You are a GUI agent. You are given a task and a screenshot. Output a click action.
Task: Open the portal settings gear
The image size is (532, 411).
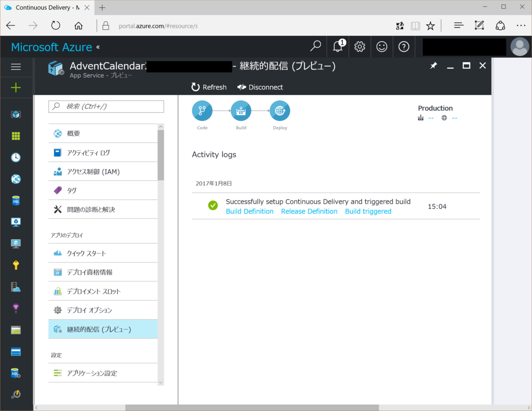click(x=360, y=46)
